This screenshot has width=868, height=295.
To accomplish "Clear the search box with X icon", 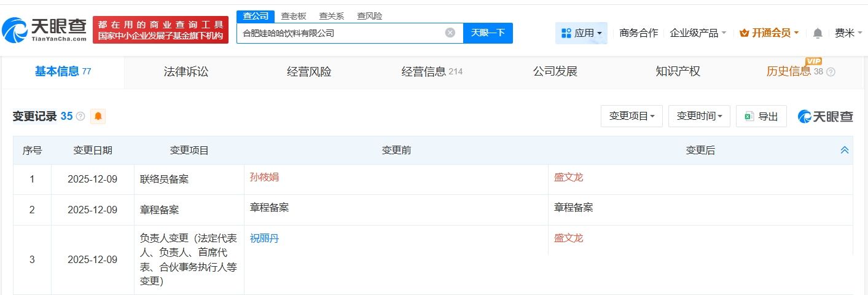I will (x=450, y=33).
